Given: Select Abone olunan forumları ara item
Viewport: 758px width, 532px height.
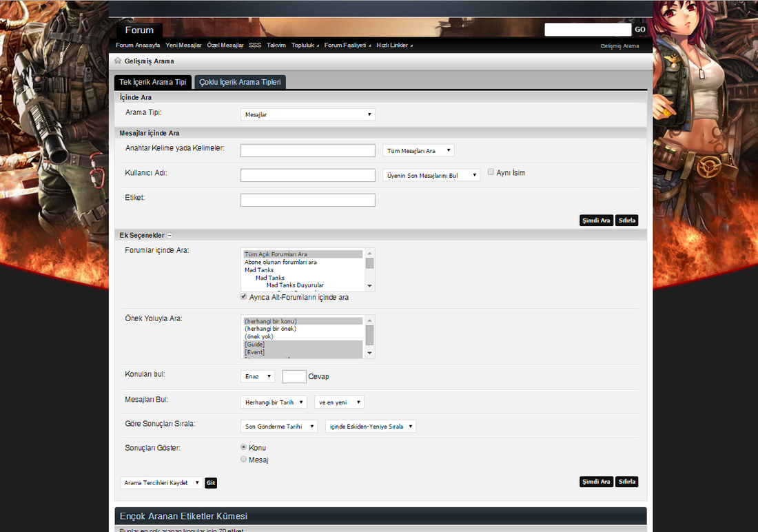Looking at the screenshot, I should 303,262.
